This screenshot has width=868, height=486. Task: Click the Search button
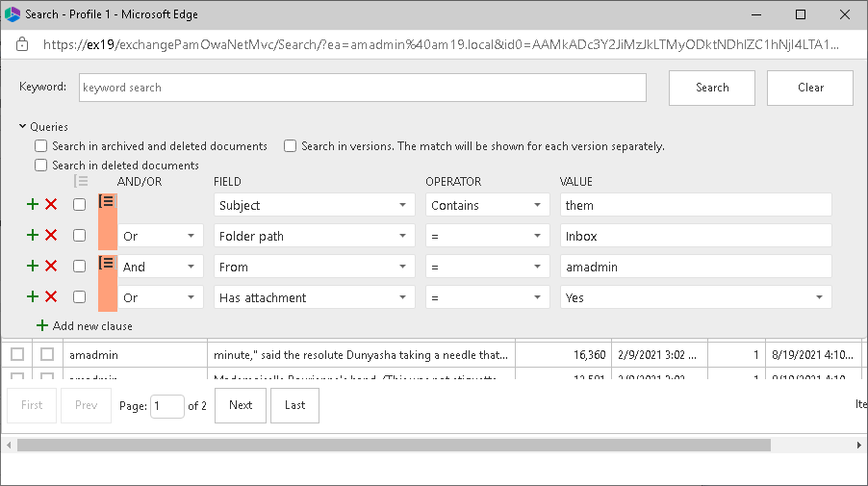712,88
